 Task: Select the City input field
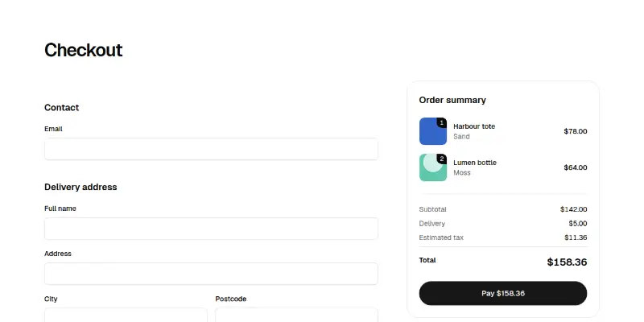click(x=126, y=315)
